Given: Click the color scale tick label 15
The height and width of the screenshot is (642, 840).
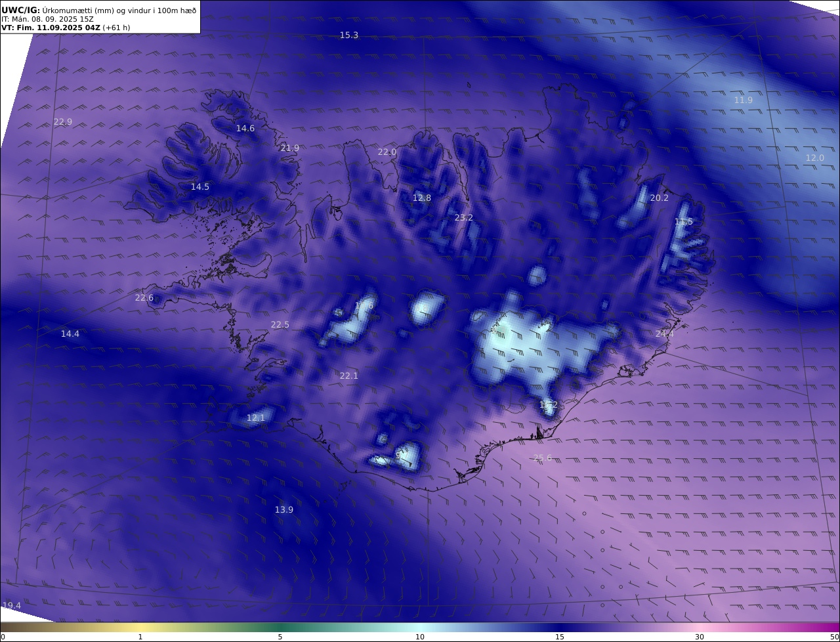Looking at the screenshot, I should [x=560, y=637].
